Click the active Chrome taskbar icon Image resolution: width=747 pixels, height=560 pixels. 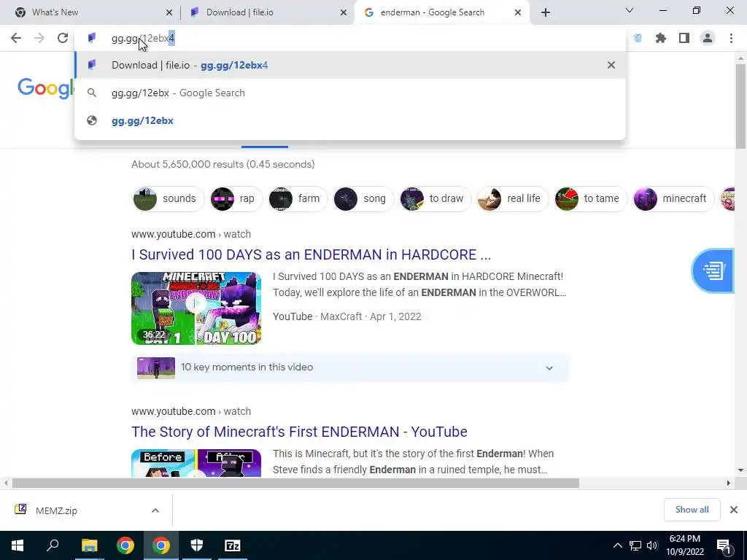pos(161,545)
